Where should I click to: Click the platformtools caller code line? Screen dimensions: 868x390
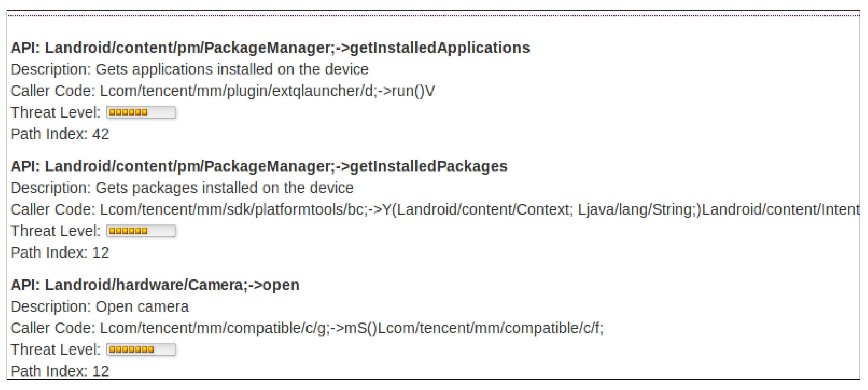pos(435,210)
